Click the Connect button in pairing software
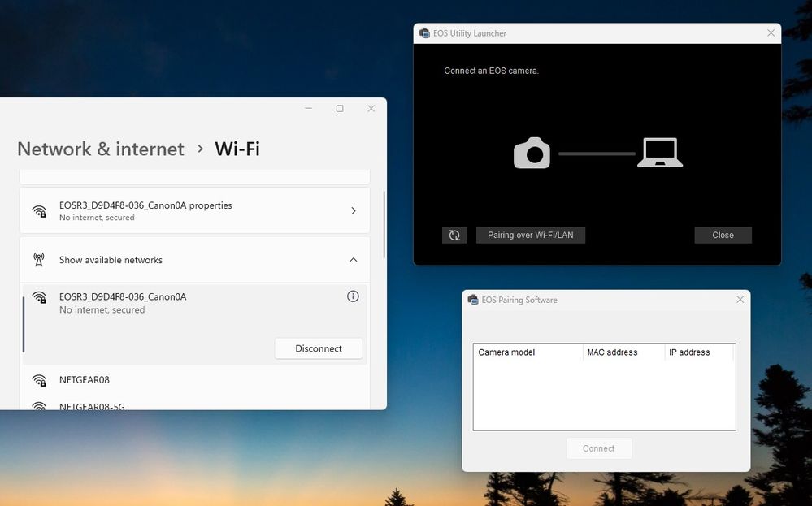Viewport: 812px width, 506px height. [x=599, y=448]
